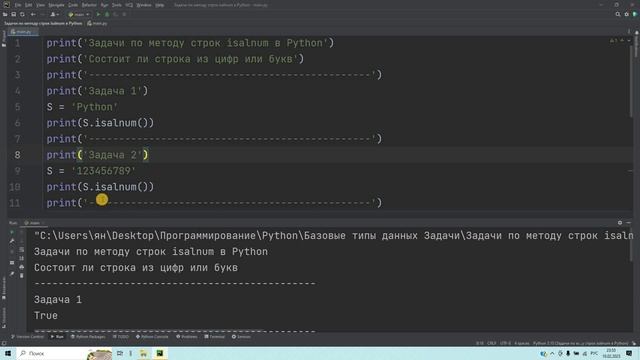Click the rerun icon in Run panel
The width and height of the screenshot is (640, 360).
click(x=12, y=232)
